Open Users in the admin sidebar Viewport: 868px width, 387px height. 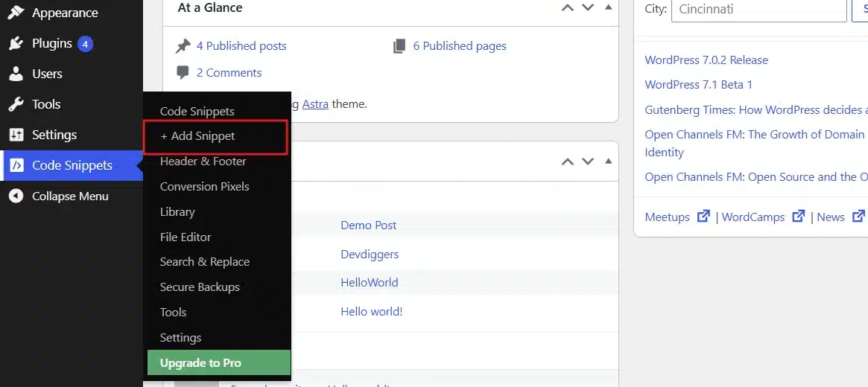47,74
